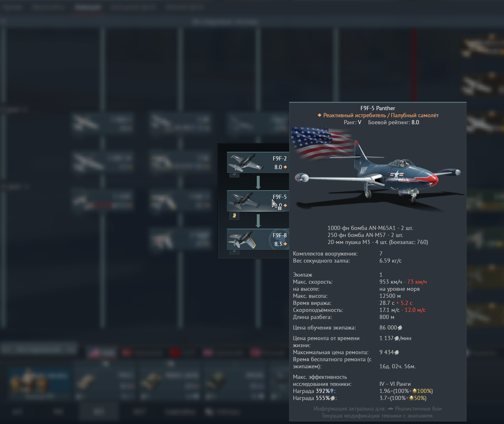Click the "Ранг: V" text
The height and width of the screenshot is (424, 504).
click(353, 122)
